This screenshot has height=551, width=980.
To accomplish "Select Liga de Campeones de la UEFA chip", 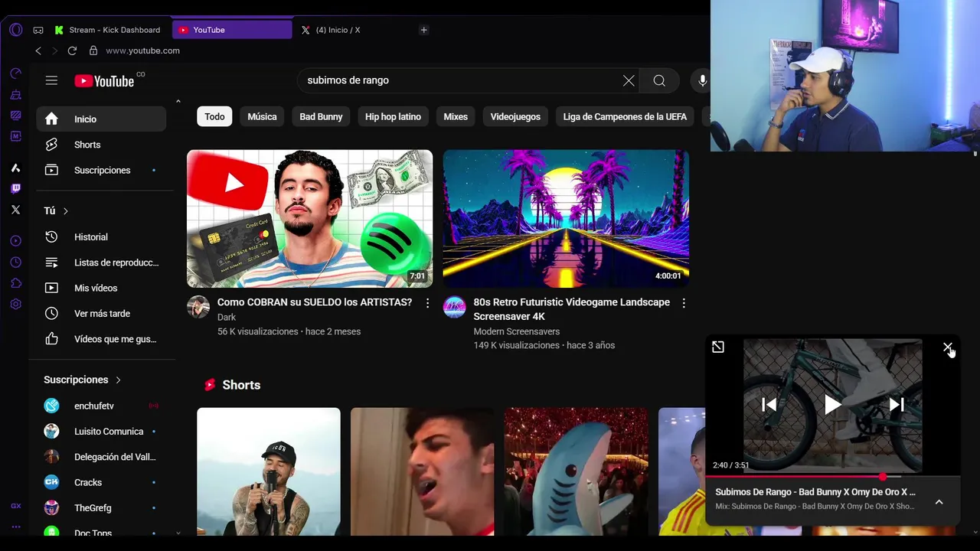I will (x=625, y=116).
